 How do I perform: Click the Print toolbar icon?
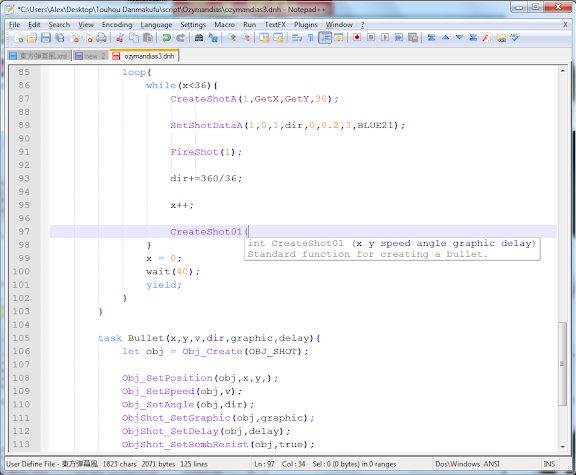(101, 37)
